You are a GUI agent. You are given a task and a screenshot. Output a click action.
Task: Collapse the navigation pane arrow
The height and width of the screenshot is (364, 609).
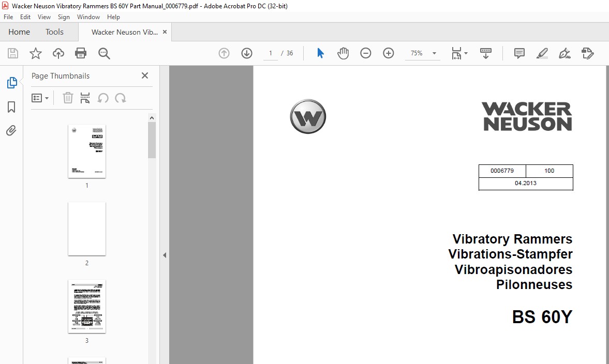coord(165,255)
